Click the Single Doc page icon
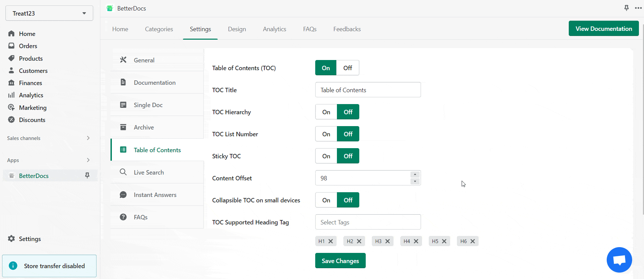 (x=123, y=105)
